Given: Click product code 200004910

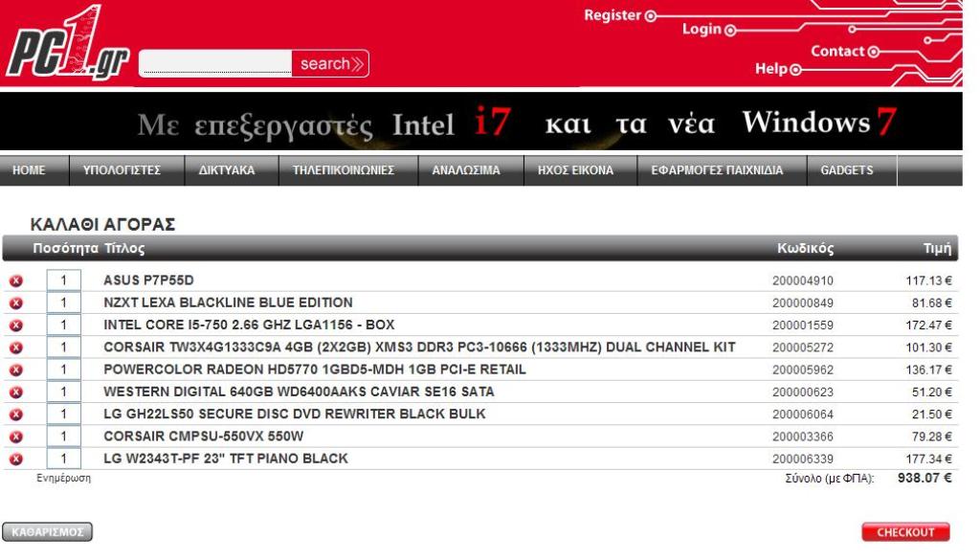Looking at the screenshot, I should pos(803,280).
